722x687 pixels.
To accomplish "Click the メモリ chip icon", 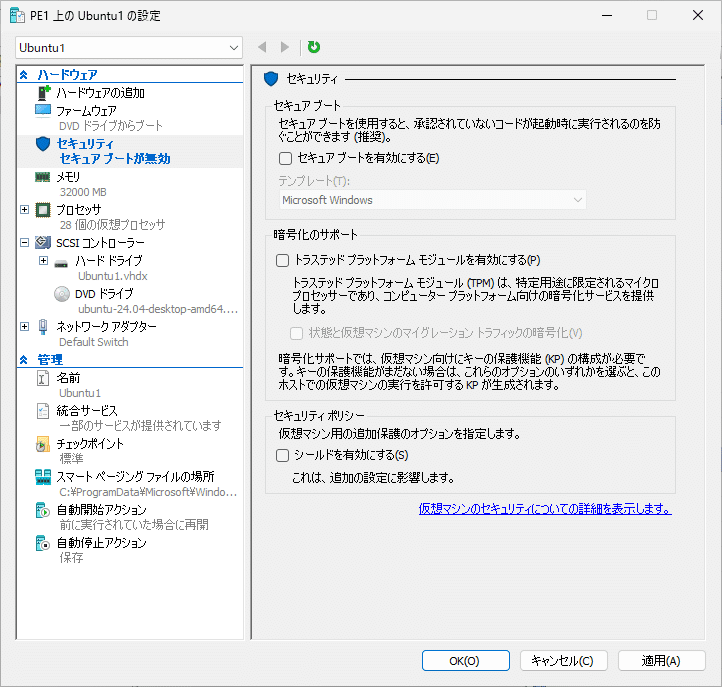I will pyautogui.click(x=43, y=177).
